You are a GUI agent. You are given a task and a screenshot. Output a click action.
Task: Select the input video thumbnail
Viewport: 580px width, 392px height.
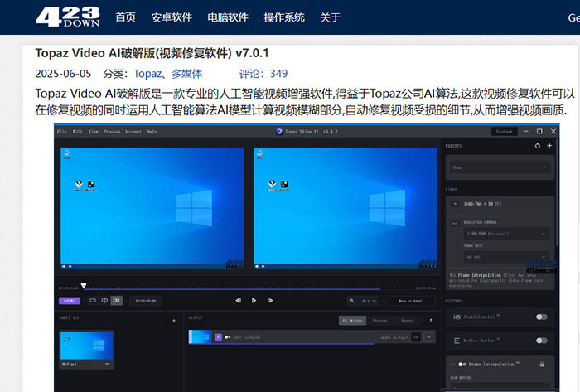tap(86, 346)
